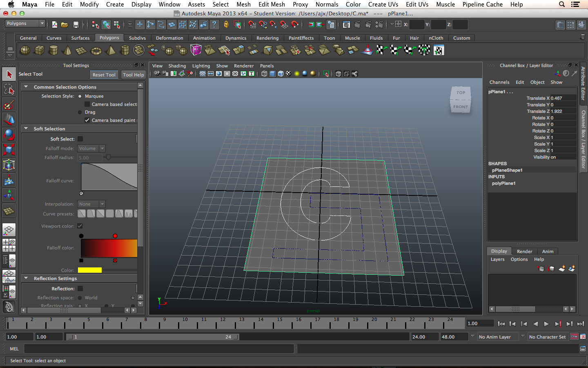This screenshot has height=368, width=588.
Task: Select the polygon torus shelf icon
Action: 96,51
